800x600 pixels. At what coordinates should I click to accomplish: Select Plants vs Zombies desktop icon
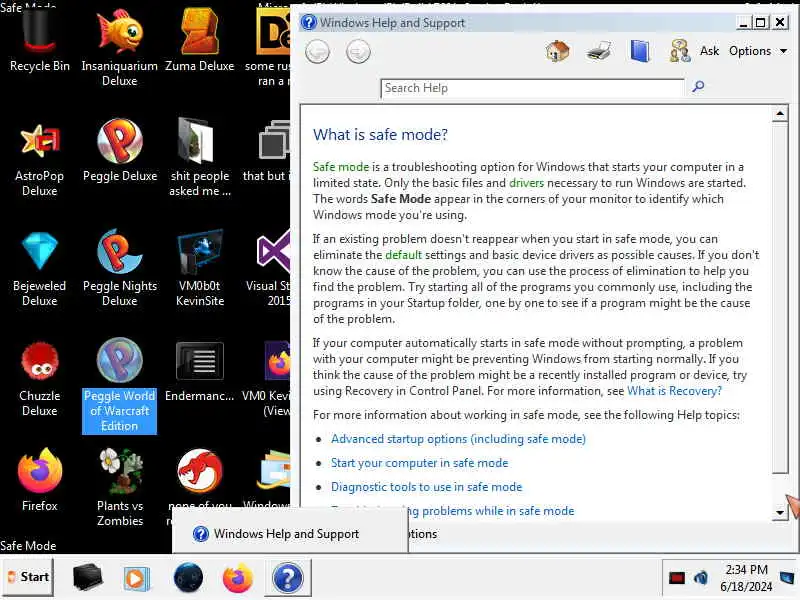tap(120, 488)
